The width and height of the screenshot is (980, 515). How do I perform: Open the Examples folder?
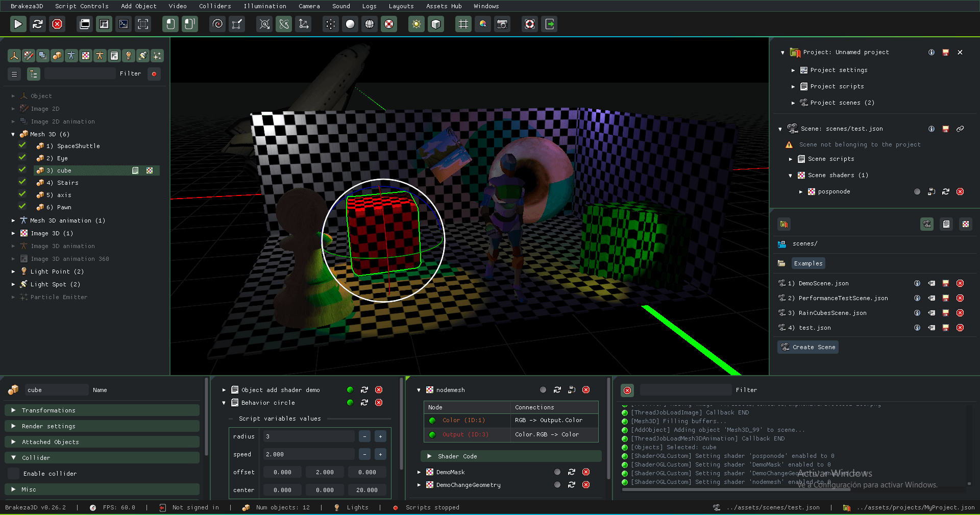point(808,263)
